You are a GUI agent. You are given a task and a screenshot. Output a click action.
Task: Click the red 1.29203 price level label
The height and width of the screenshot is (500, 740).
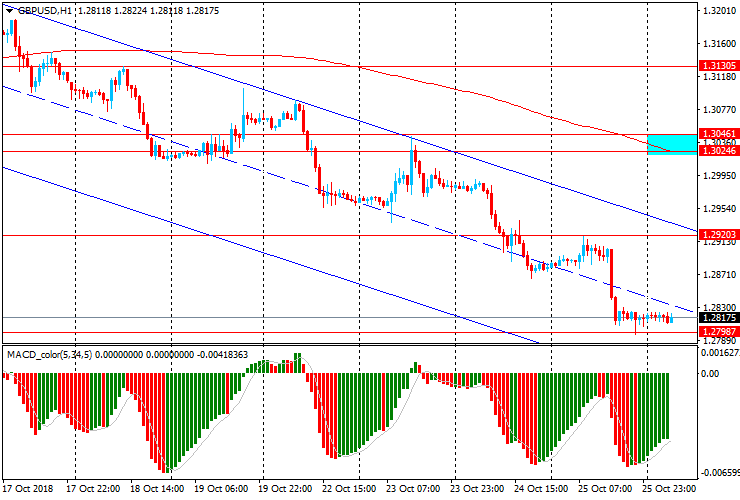point(719,234)
